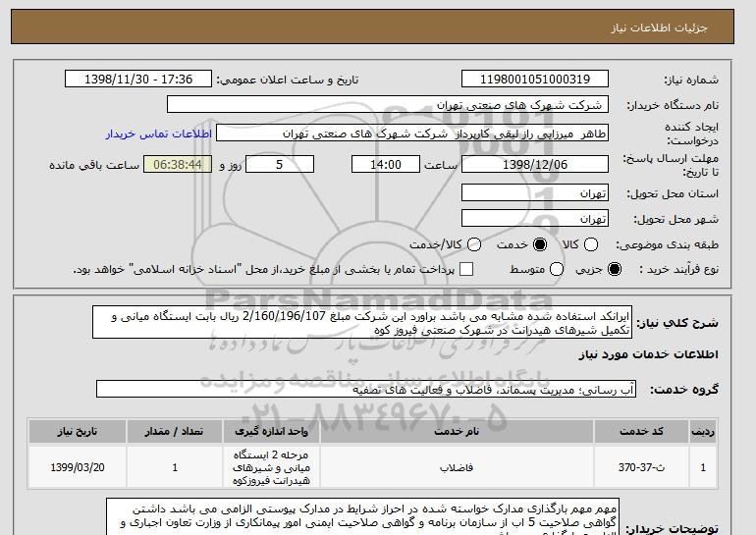Click the نام خدمت column header
Screen dimensions: 756x535
(457, 431)
